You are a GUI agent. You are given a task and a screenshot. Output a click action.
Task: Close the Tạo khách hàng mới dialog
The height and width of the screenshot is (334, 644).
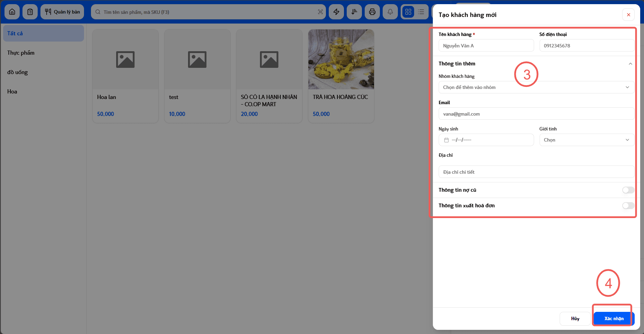pos(628,15)
